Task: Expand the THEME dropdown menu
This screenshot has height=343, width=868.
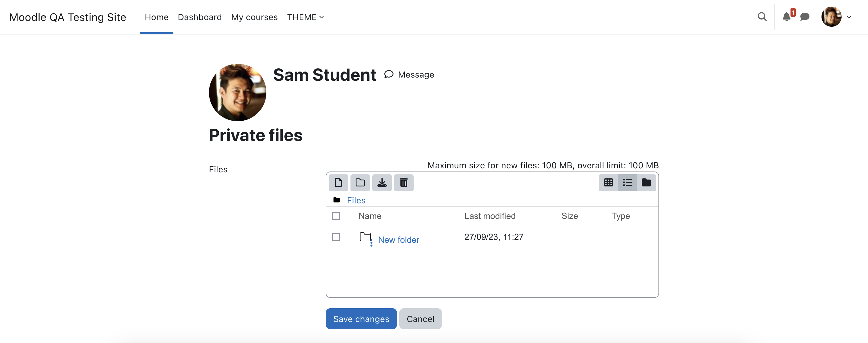Action: click(x=305, y=17)
